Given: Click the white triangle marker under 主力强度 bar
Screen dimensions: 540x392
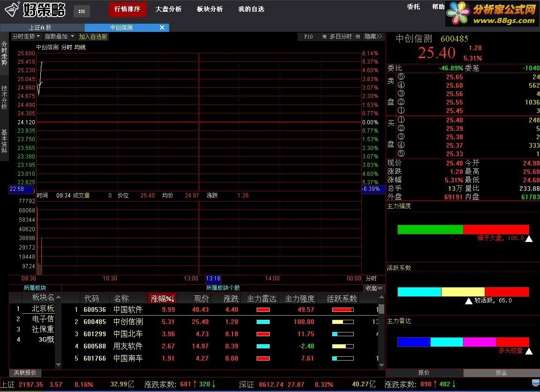Looking at the screenshot, I should point(529,239).
